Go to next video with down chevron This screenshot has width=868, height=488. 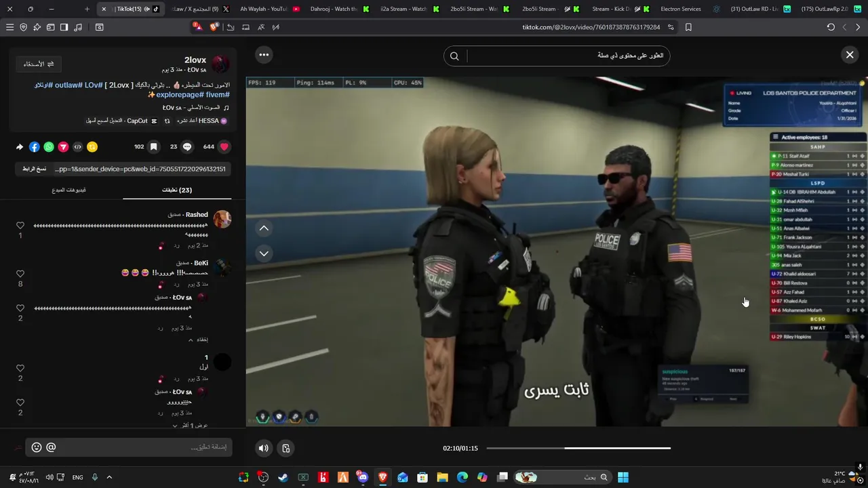[264, 253]
